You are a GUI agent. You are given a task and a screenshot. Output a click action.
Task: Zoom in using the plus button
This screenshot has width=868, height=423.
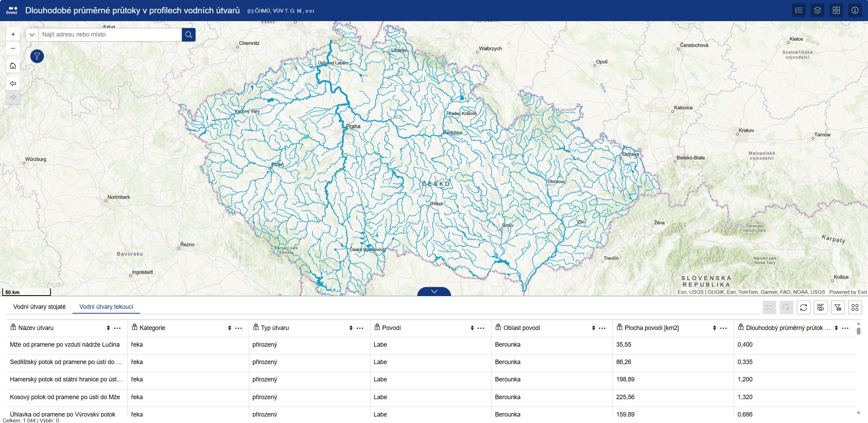pyautogui.click(x=13, y=34)
